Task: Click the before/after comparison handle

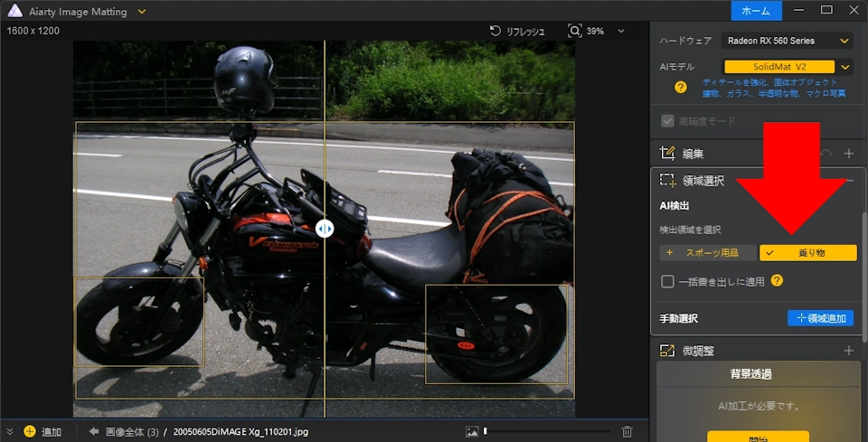Action: click(x=325, y=229)
